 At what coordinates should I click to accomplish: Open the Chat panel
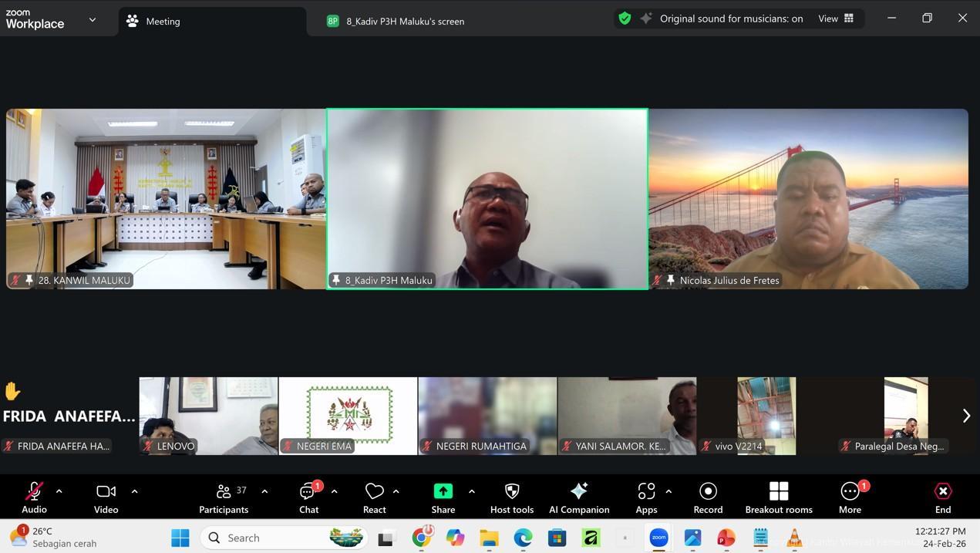308,497
